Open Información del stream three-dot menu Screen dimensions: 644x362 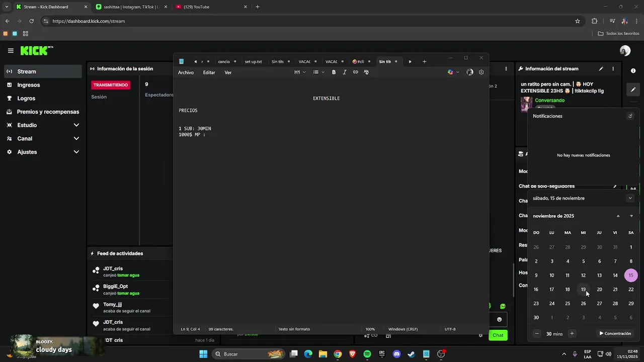coord(613,69)
